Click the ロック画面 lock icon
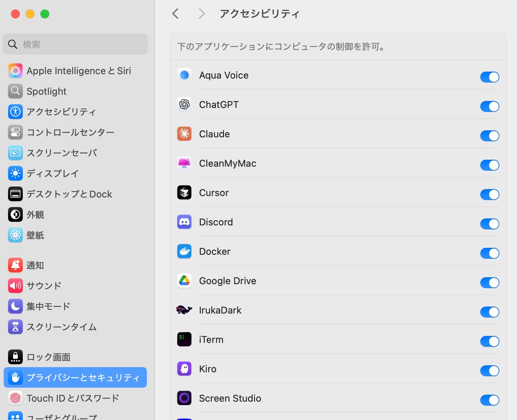 click(15, 357)
